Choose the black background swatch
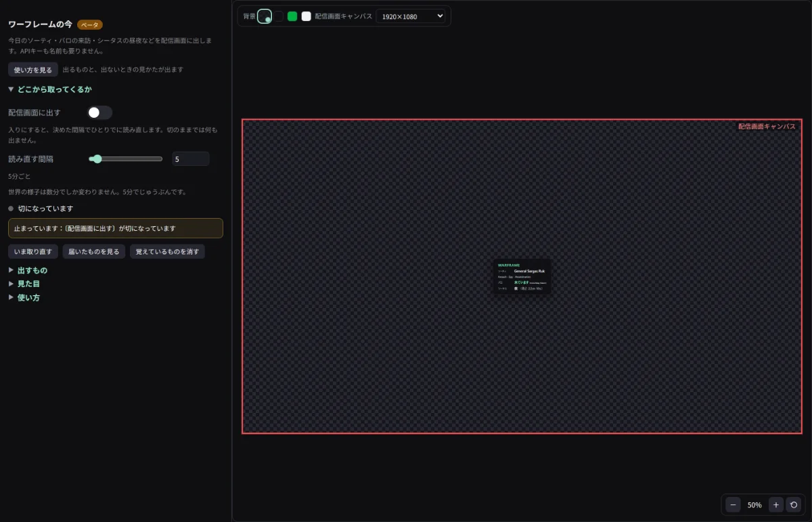The height and width of the screenshot is (522, 812). (279, 16)
